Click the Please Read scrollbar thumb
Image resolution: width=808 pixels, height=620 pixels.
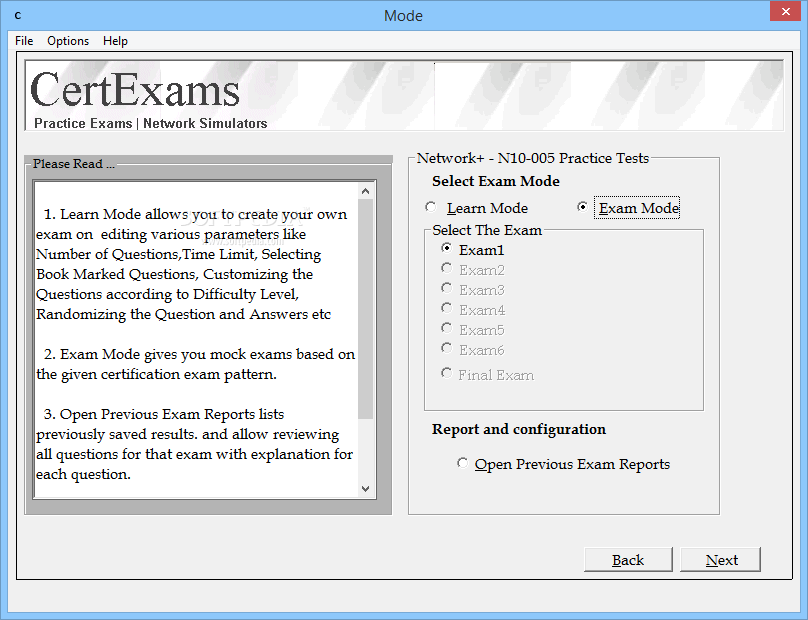[x=365, y=309]
